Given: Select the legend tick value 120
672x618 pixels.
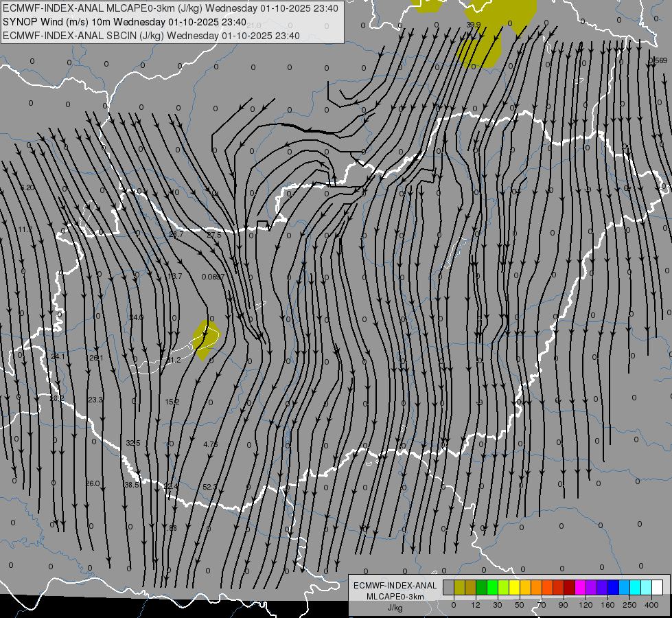Looking at the screenshot, I should (x=586, y=605).
